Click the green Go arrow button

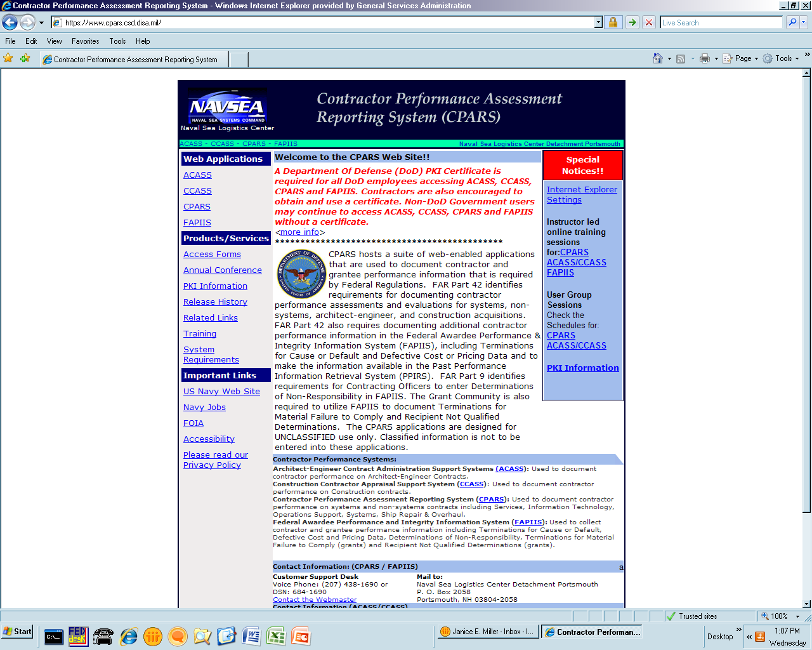632,22
